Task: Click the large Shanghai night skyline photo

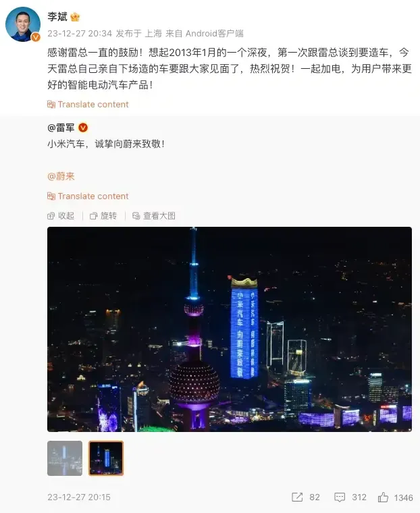Action: tap(230, 329)
